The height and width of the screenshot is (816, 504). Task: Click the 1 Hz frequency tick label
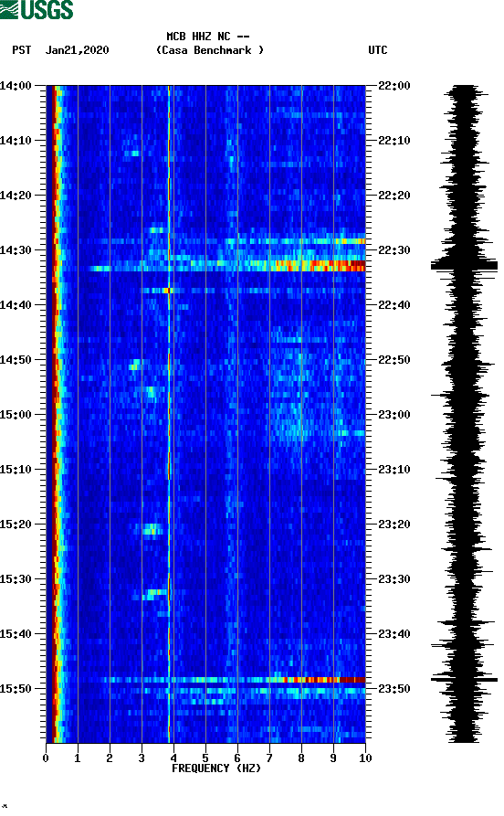coord(78,758)
